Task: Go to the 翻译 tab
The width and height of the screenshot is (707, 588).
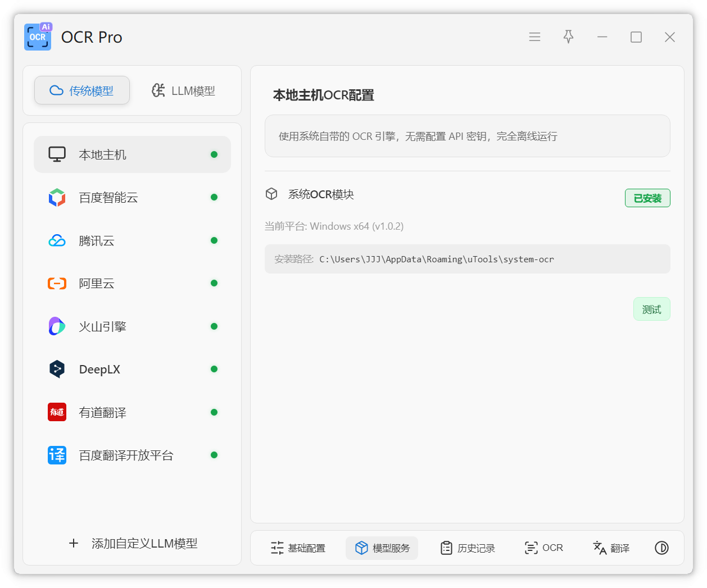Action: pyautogui.click(x=611, y=548)
